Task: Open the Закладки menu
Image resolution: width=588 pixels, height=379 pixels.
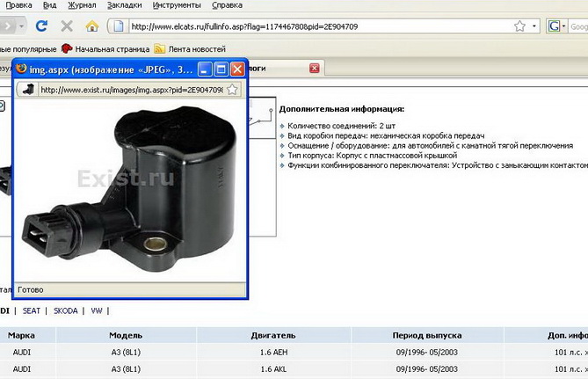Action: (125, 5)
